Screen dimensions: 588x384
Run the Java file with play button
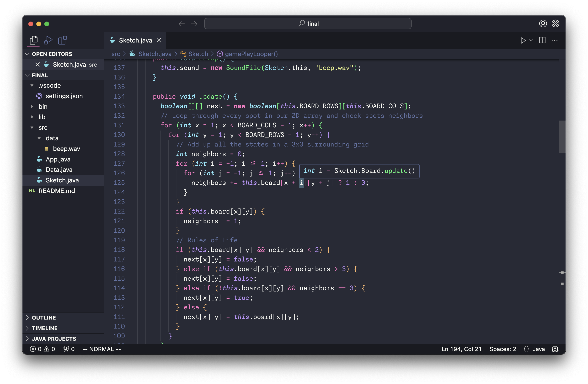(x=523, y=41)
